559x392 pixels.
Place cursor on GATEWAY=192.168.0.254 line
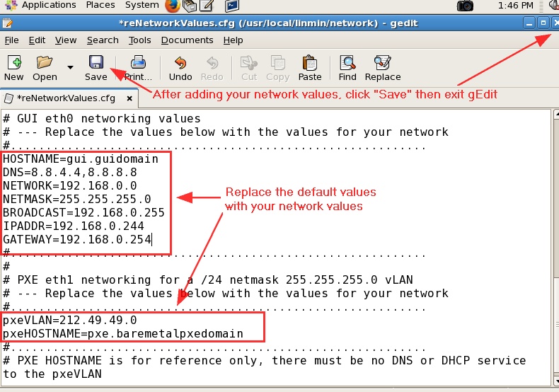point(77,239)
